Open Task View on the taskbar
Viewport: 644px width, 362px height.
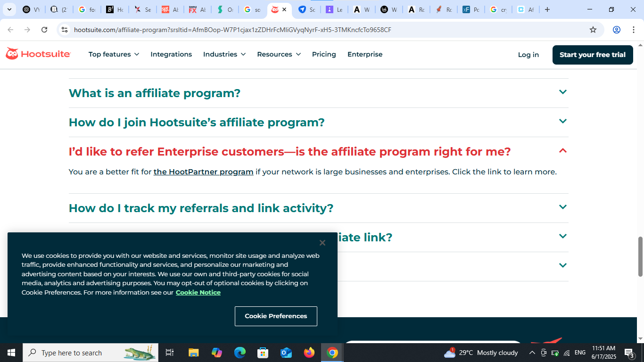(x=170, y=353)
